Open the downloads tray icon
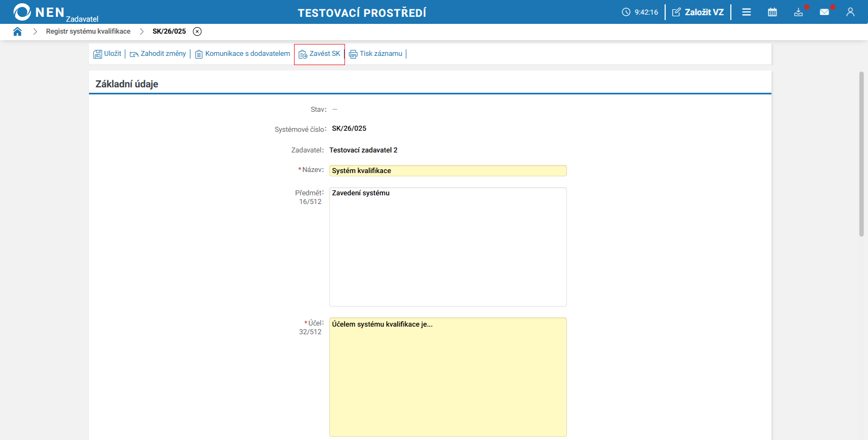This screenshot has width=868, height=440. pos(799,12)
